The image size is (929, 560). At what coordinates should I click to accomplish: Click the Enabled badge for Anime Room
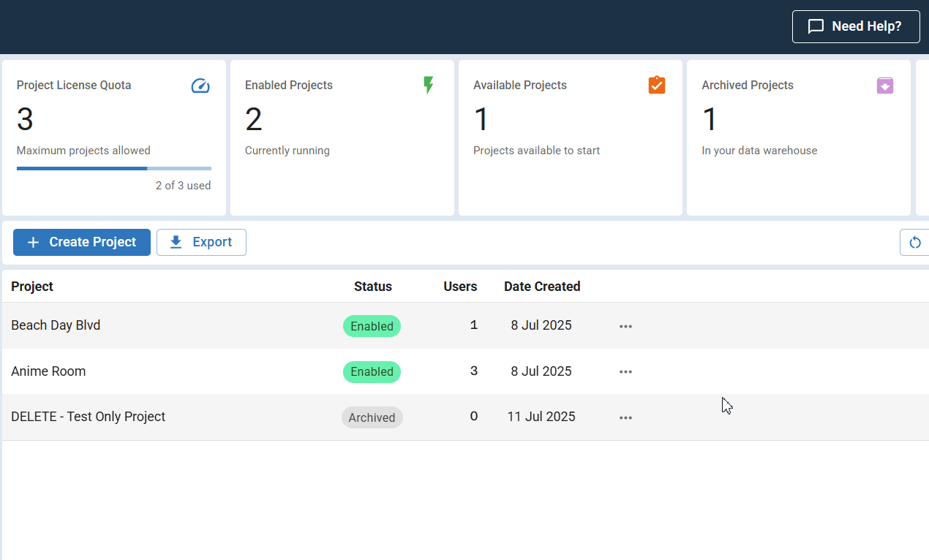click(x=372, y=371)
